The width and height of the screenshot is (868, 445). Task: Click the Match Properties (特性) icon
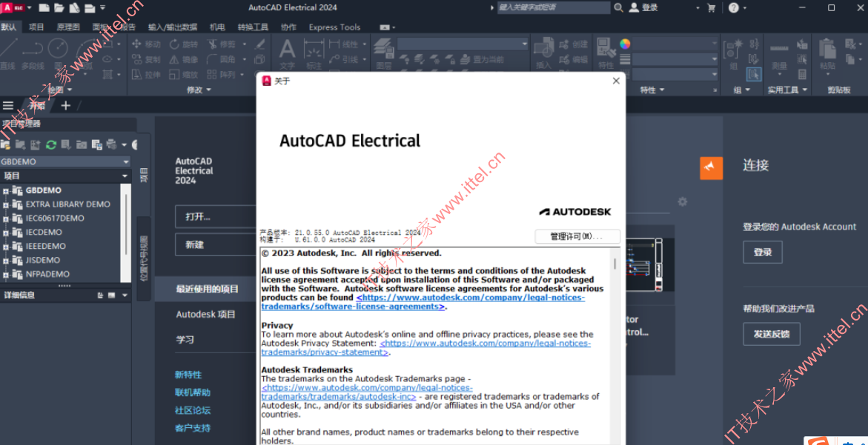point(606,49)
